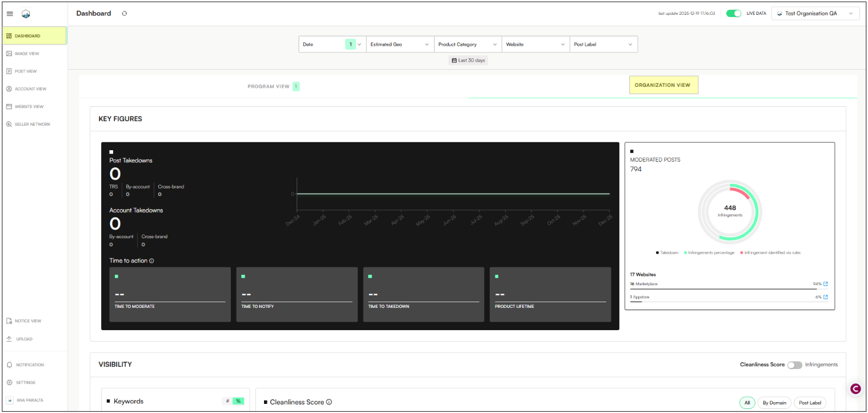
Task: Open the Upload page from the sidebar
Action: (x=34, y=339)
